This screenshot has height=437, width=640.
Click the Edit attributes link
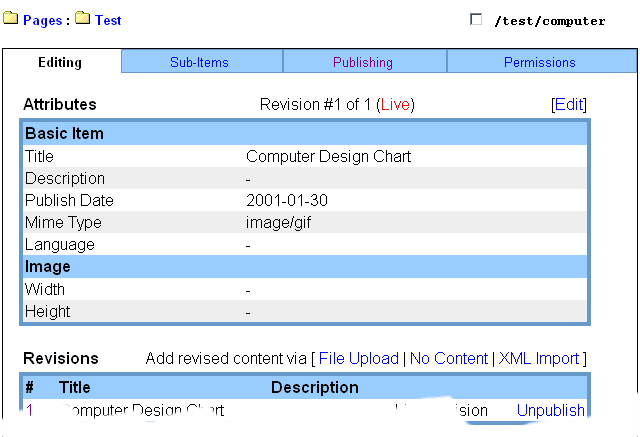569,104
